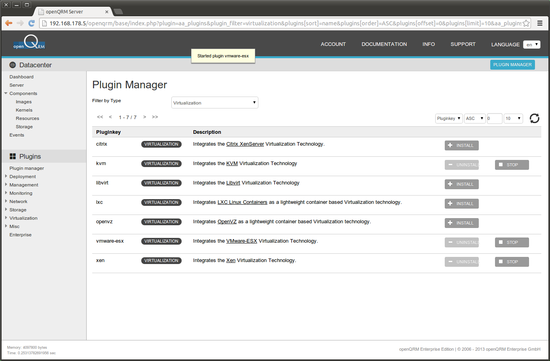Open Kernels under Components
Screen dimensions: 550x361
click(24, 110)
